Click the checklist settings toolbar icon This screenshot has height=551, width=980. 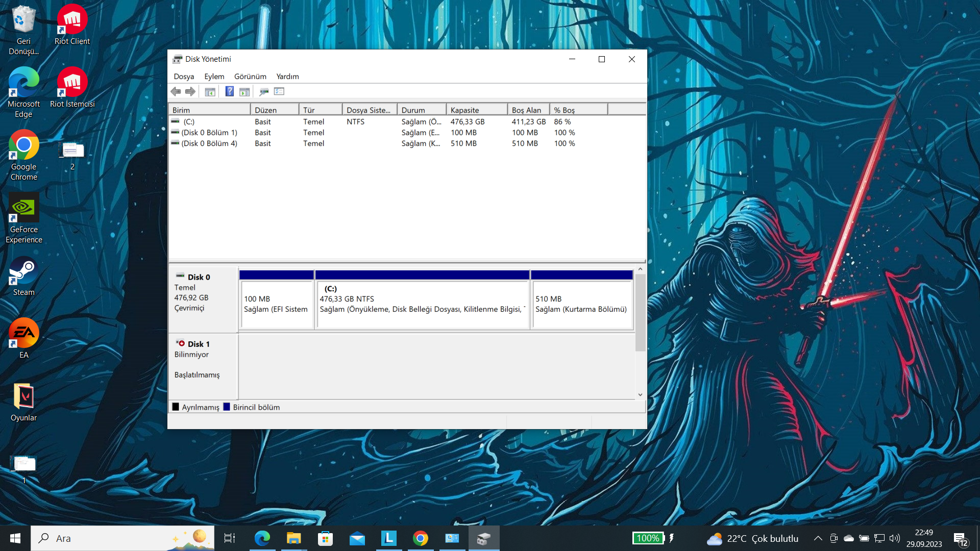tap(279, 92)
